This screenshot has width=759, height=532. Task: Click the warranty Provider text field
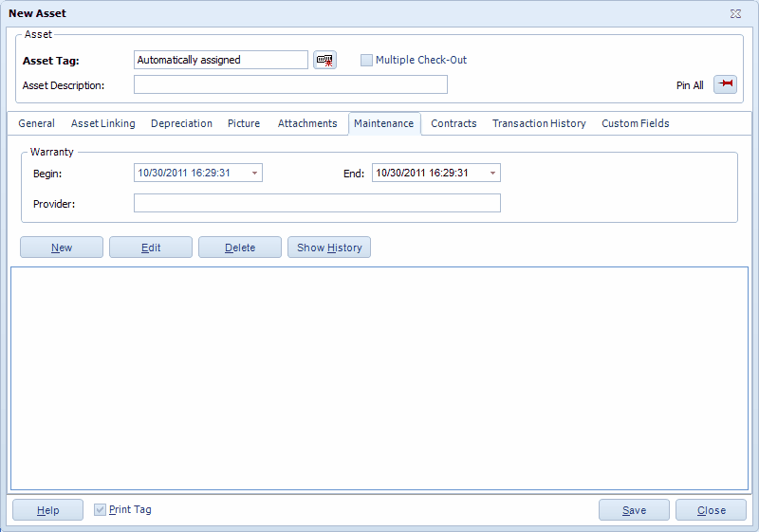click(317, 203)
